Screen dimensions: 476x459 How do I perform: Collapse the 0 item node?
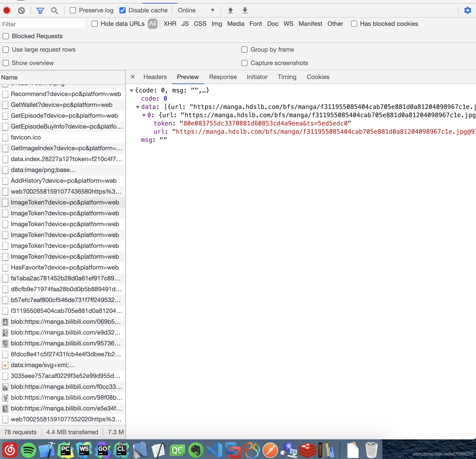[144, 115]
